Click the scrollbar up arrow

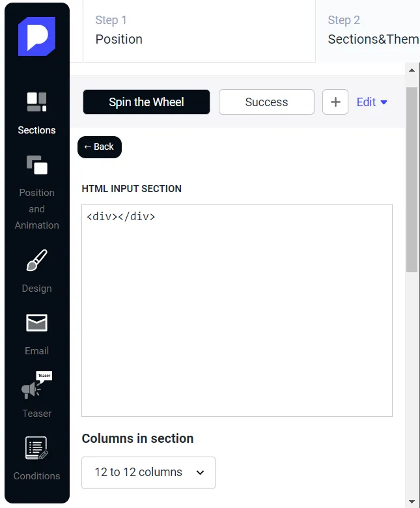[412, 70]
